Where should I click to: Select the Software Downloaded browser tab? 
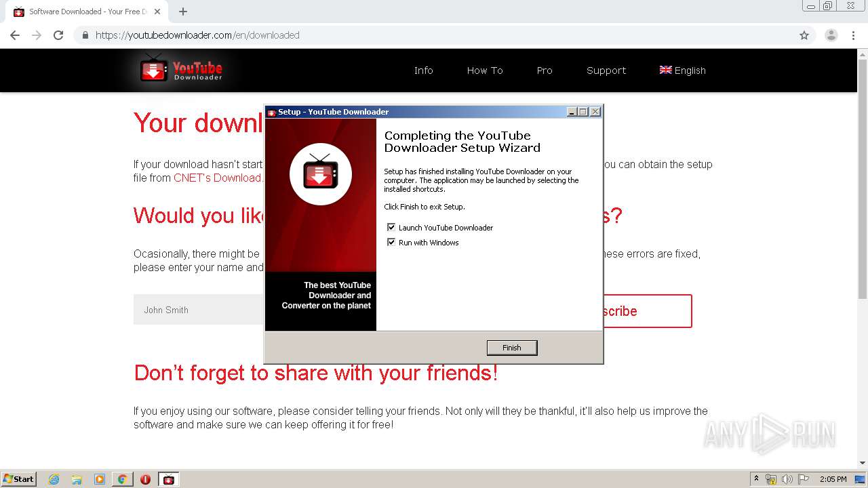88,12
